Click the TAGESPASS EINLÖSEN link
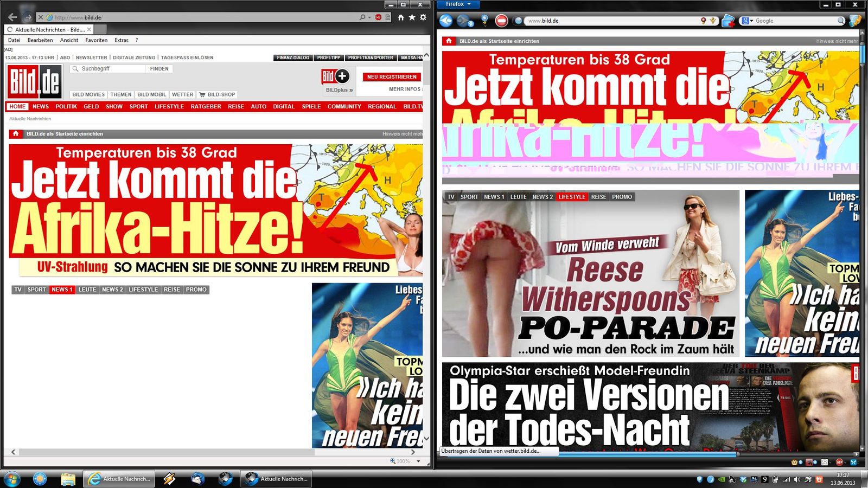 point(187,57)
